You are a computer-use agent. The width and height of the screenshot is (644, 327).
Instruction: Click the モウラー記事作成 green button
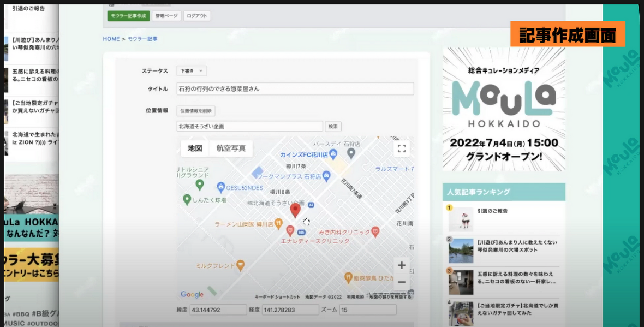pyautogui.click(x=129, y=16)
